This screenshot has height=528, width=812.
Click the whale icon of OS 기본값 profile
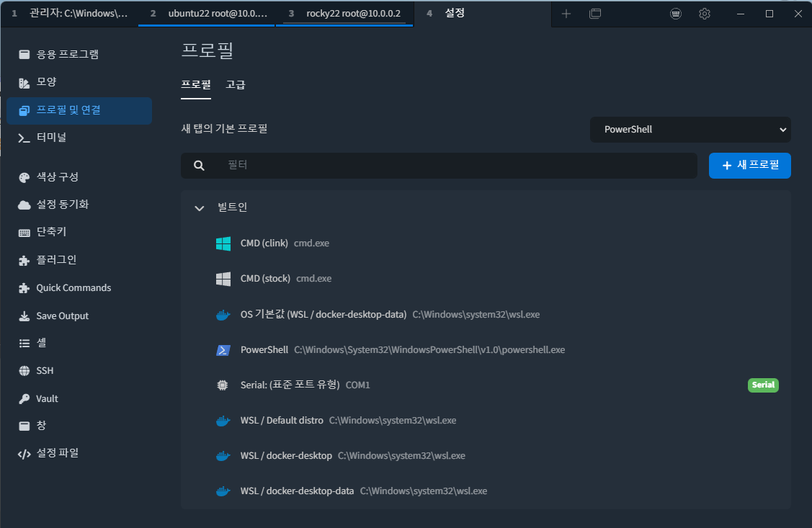pyautogui.click(x=223, y=314)
